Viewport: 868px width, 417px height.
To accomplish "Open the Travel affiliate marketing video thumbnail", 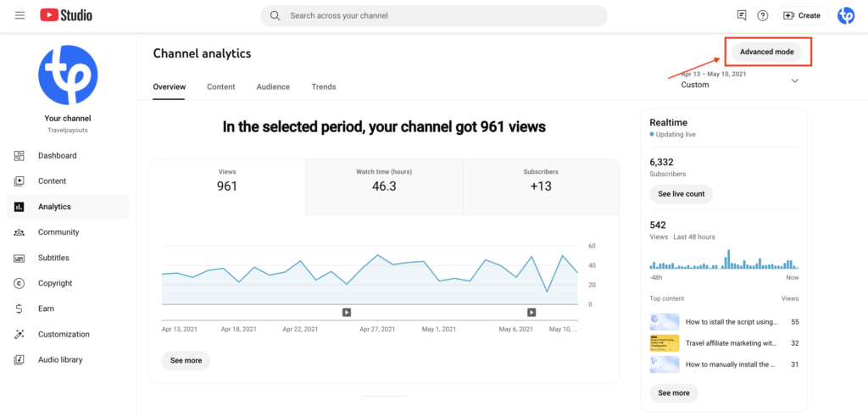I will pos(665,343).
